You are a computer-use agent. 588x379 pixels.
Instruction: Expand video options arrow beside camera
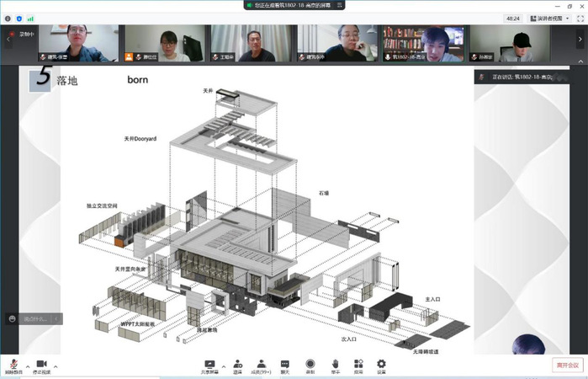tap(56, 366)
